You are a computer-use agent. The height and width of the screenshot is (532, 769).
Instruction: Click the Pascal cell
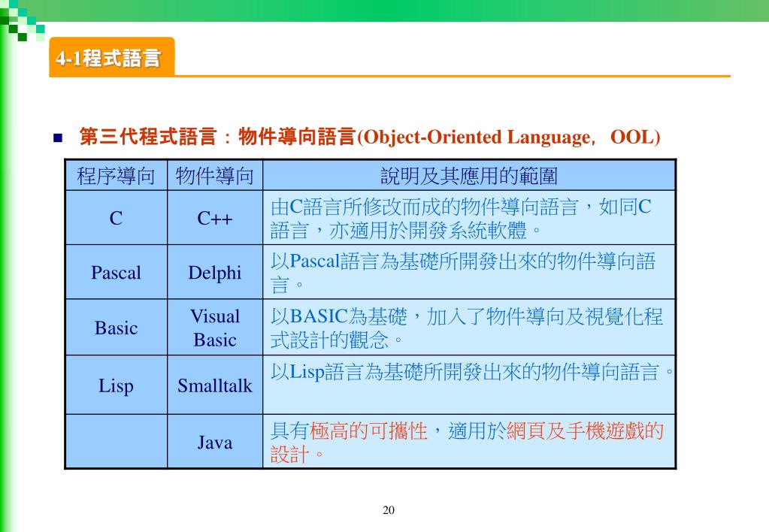(116, 272)
